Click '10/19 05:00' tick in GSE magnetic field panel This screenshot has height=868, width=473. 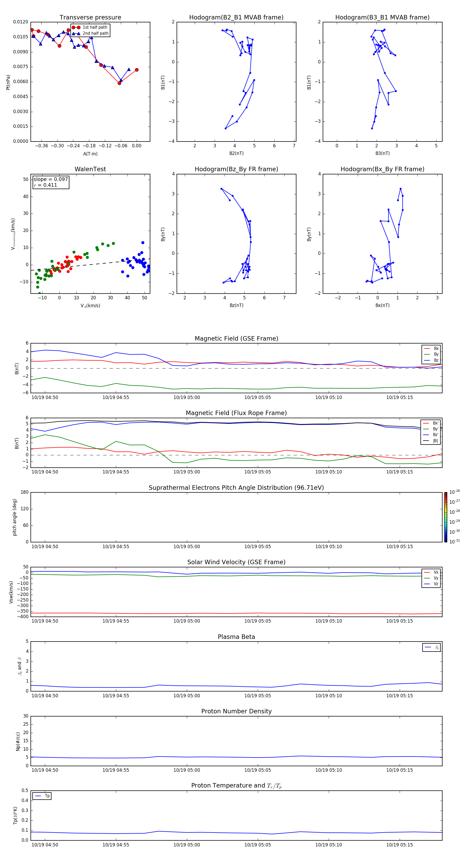tap(187, 398)
